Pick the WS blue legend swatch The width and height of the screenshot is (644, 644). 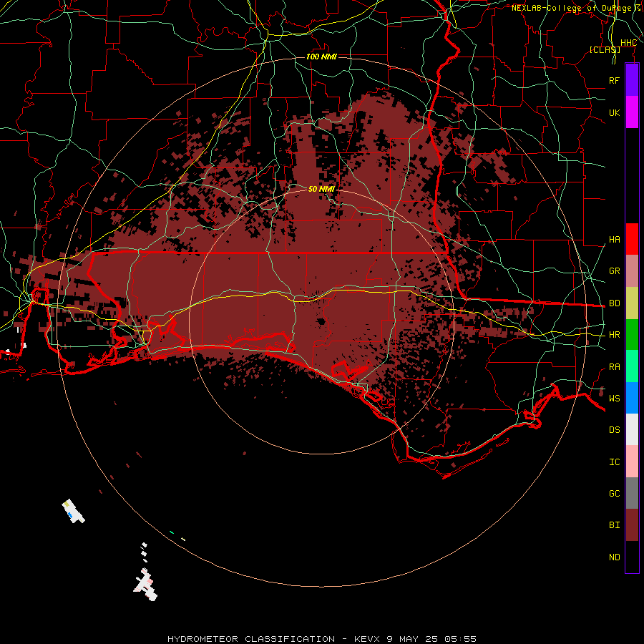[x=632, y=398]
